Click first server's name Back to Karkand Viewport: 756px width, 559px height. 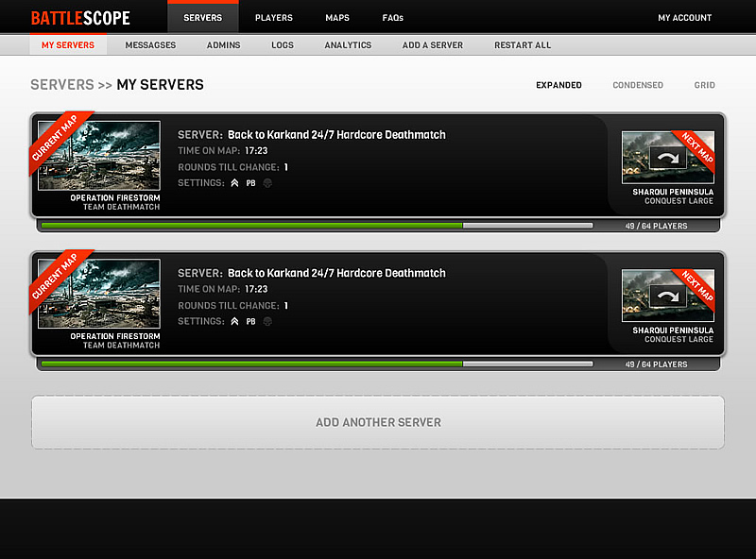(x=336, y=135)
